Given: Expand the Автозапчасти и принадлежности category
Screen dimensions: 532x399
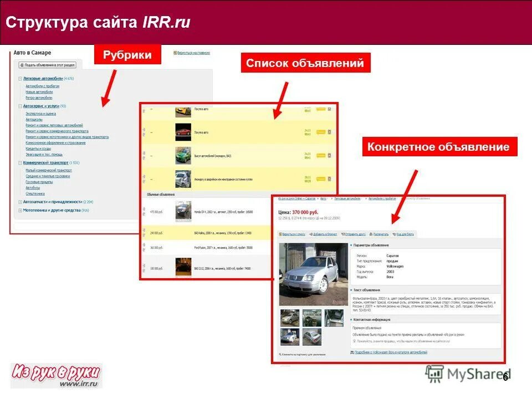Looking at the screenshot, I should (21, 202).
